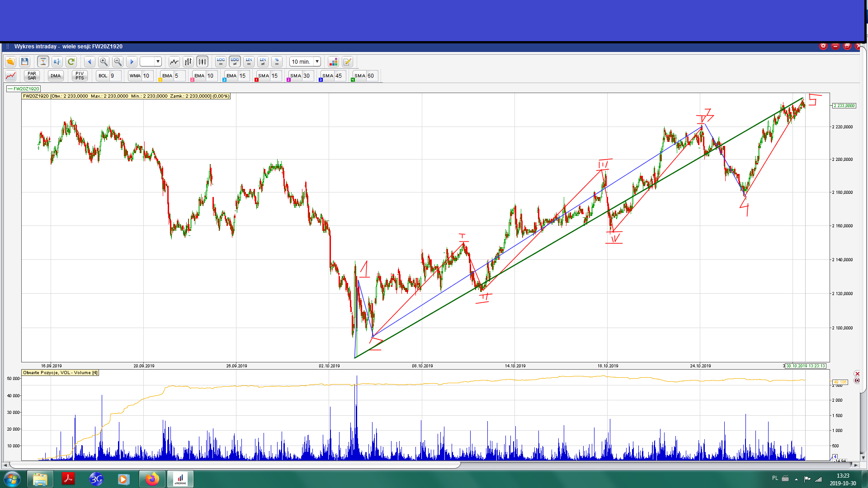Image resolution: width=868 pixels, height=488 pixels.
Task: Click the SMA 60 indicator button
Action: tap(360, 75)
